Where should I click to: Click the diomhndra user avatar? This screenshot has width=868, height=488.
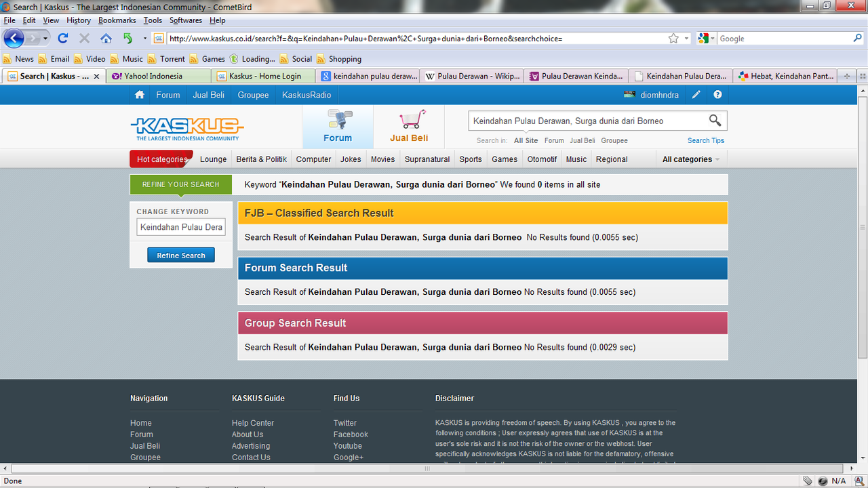pos(630,95)
